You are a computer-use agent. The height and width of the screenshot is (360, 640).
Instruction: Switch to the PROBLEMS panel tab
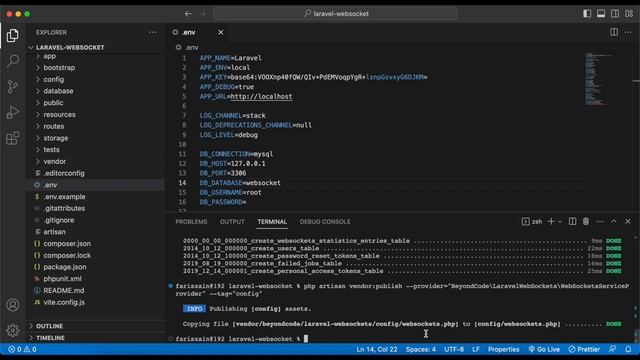click(x=191, y=222)
